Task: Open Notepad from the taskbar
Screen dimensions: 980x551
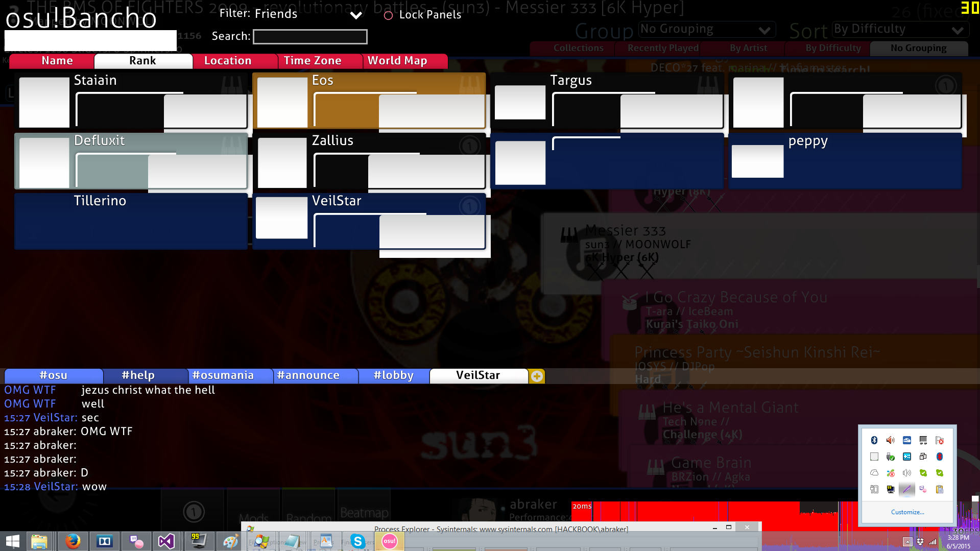Action: pyautogui.click(x=293, y=541)
